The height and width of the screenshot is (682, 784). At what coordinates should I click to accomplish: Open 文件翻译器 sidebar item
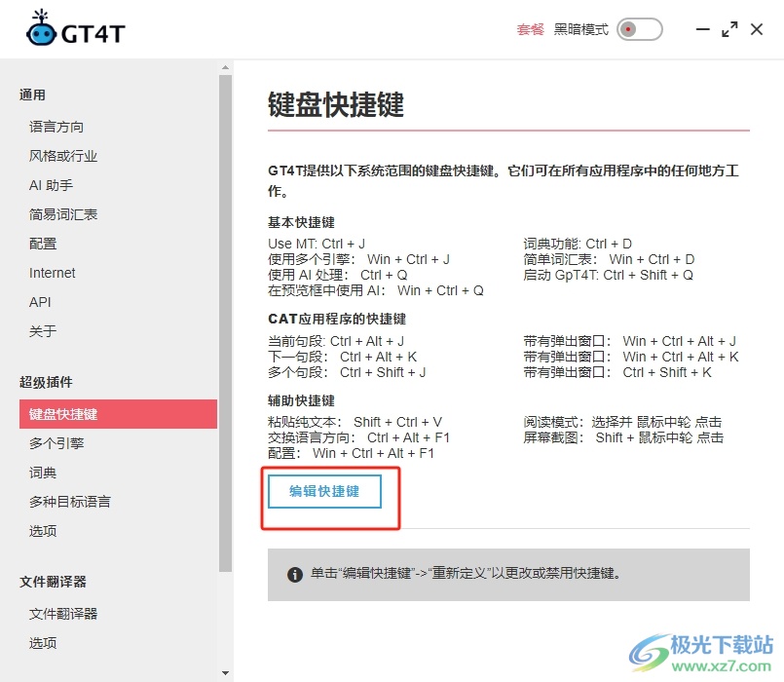(x=63, y=614)
